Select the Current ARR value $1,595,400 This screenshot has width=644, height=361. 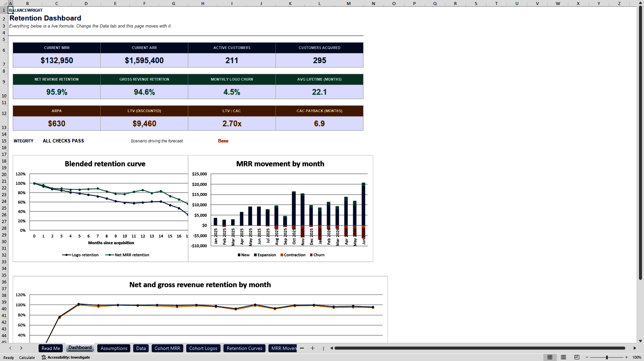144,60
